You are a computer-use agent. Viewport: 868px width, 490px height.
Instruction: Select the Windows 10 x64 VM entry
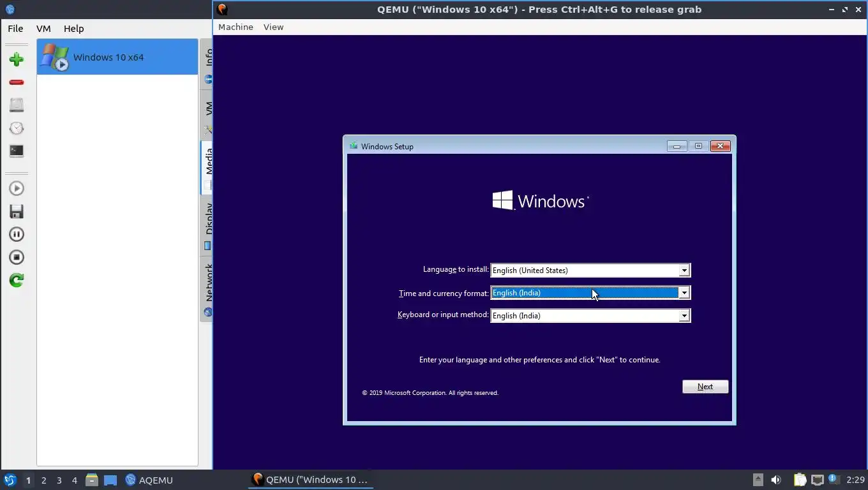pyautogui.click(x=117, y=57)
